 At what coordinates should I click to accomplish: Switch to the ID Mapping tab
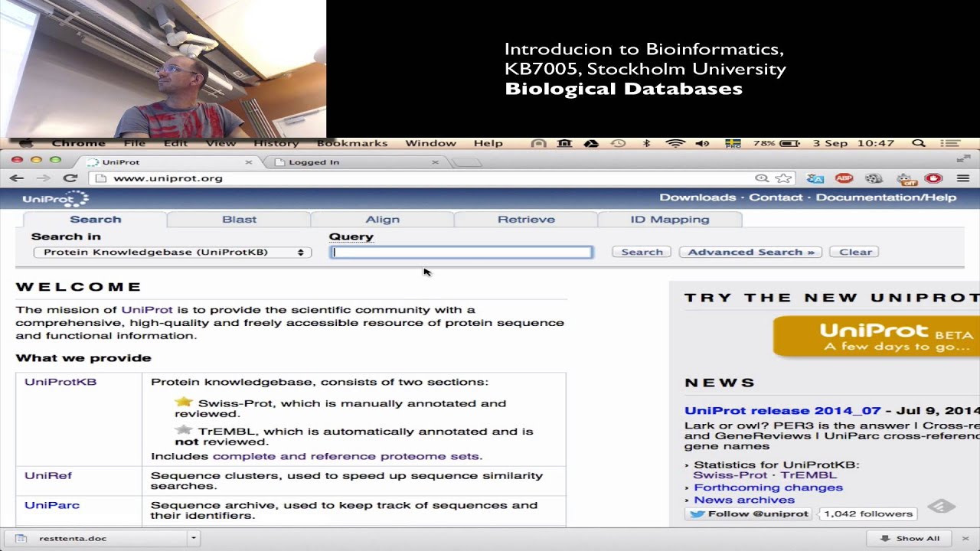point(670,220)
